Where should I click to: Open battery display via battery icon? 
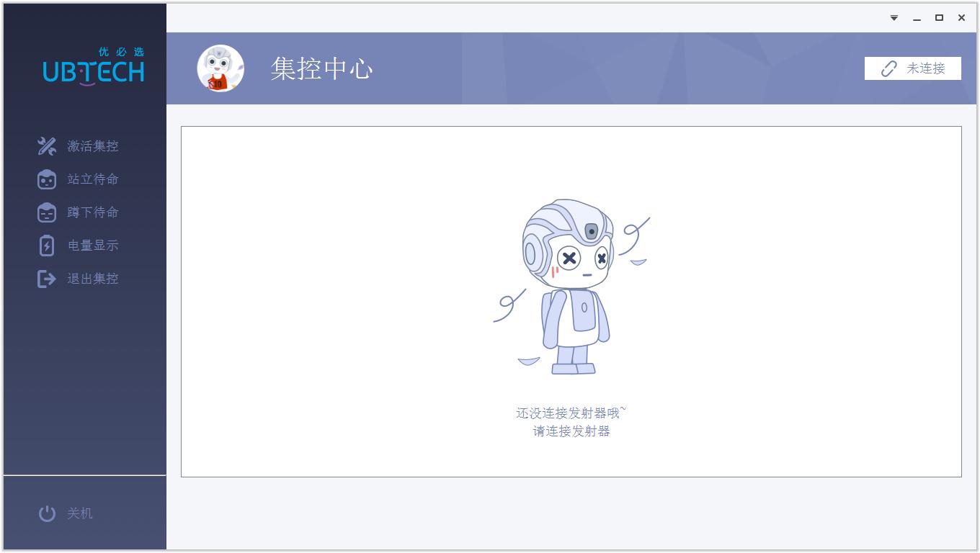[47, 246]
